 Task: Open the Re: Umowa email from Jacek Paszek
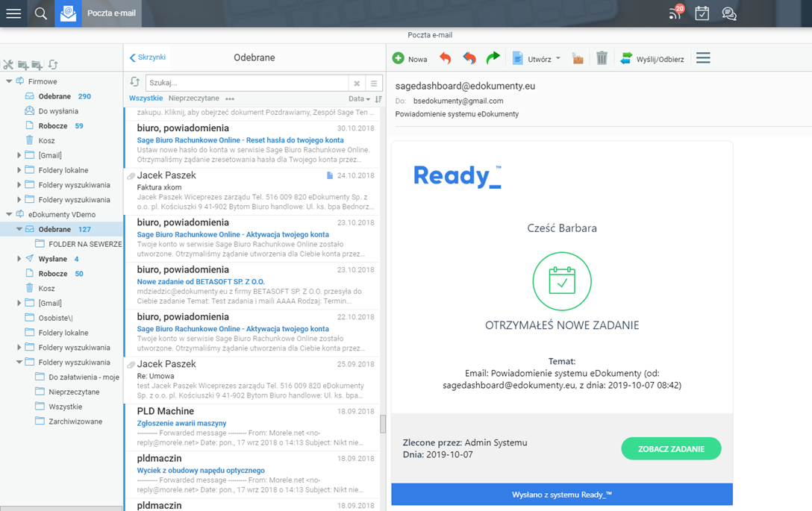pos(252,380)
